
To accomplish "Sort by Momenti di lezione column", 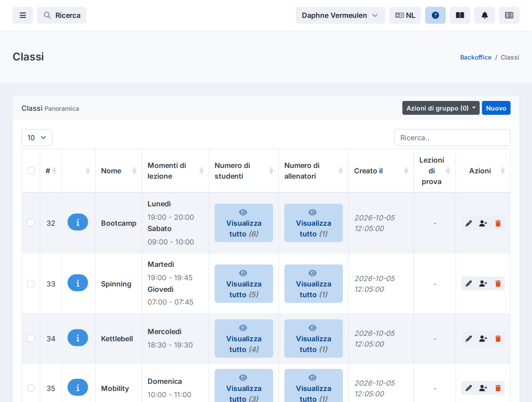I will point(175,171).
